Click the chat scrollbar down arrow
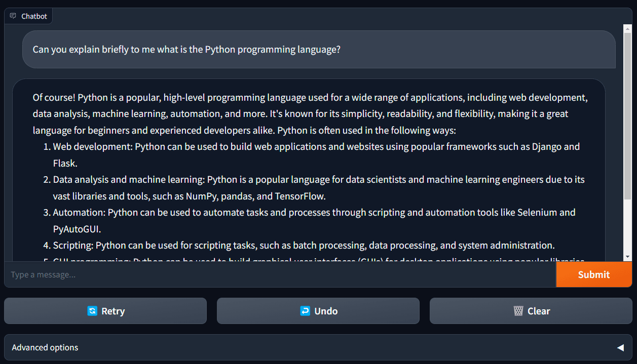 pos(628,257)
